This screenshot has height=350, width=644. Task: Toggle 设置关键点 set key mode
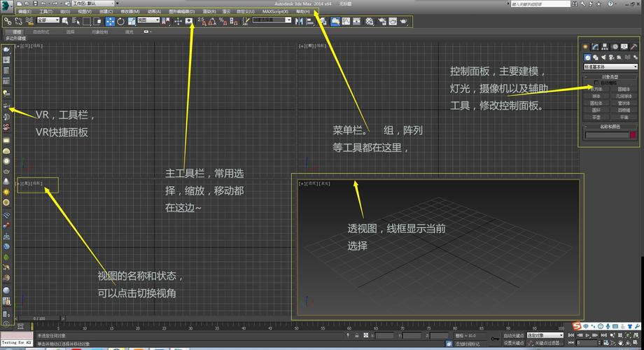coord(512,343)
